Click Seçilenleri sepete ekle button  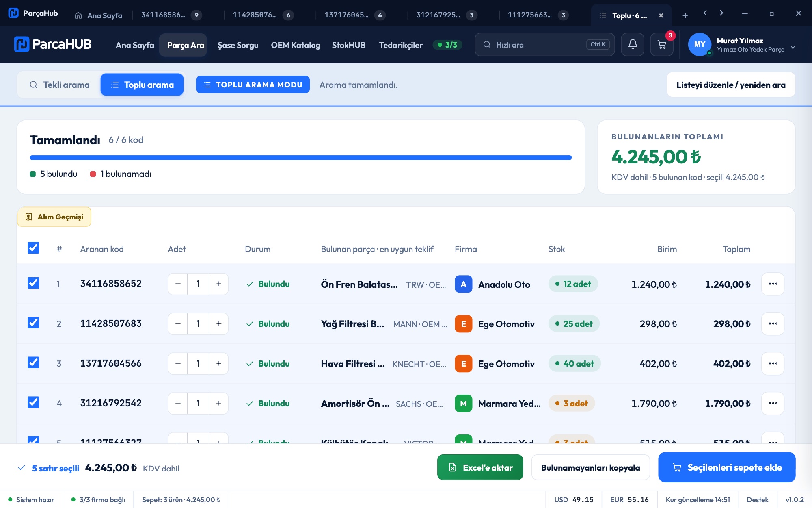click(727, 467)
